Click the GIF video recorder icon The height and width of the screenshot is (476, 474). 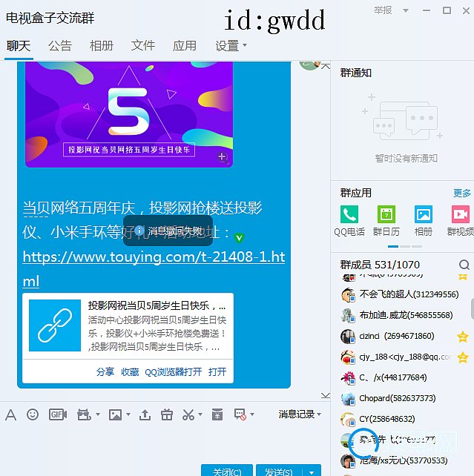coord(58,414)
